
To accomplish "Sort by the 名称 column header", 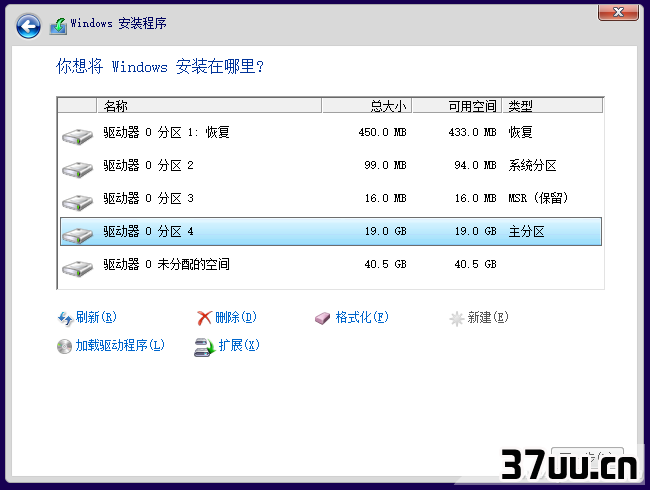I will click(x=209, y=106).
